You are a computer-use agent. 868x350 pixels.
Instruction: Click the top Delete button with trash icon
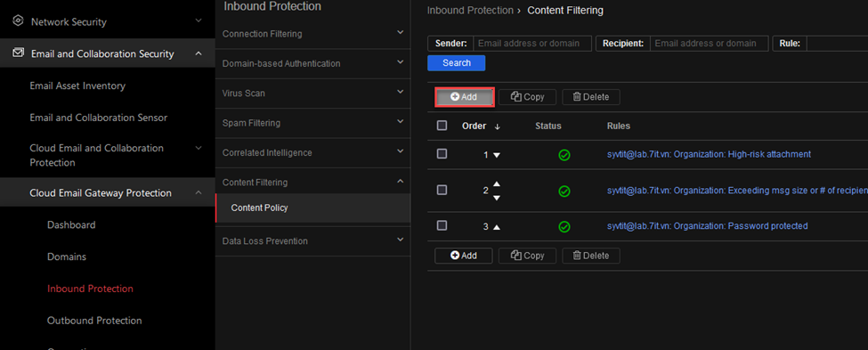point(590,97)
